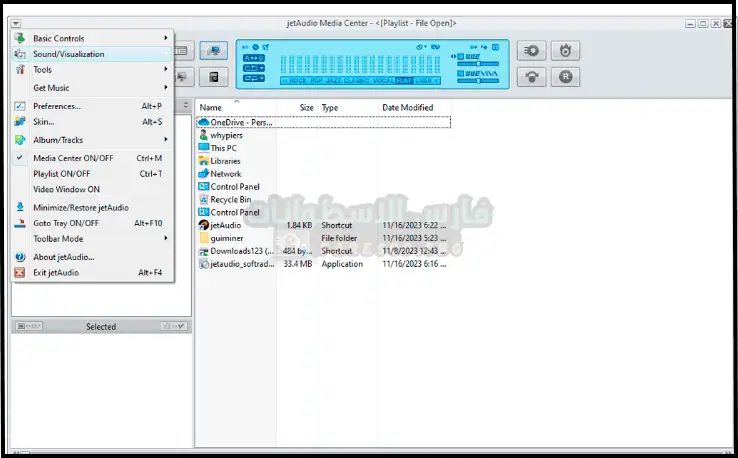The width and height of the screenshot is (738, 458).
Task: Click the Goto Tray ON/OFF icon
Action: (x=20, y=223)
